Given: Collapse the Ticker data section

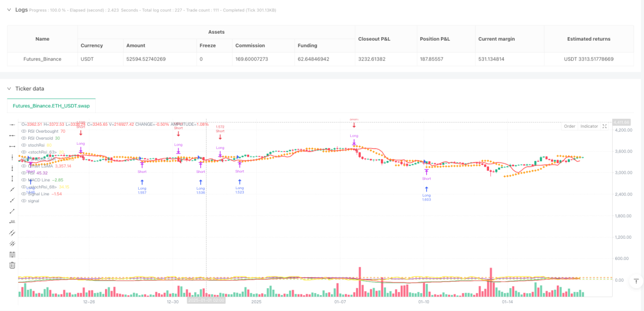Looking at the screenshot, I should 9,89.
